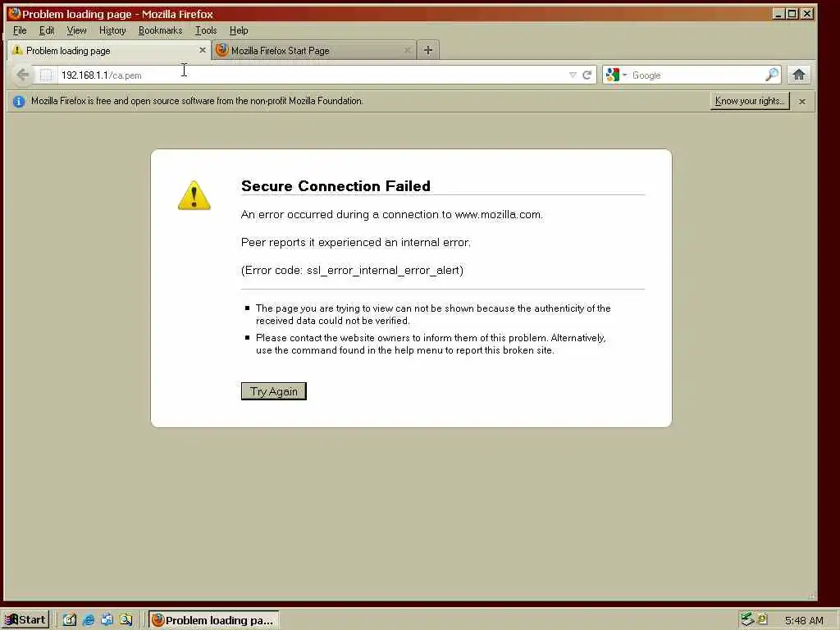The width and height of the screenshot is (840, 630).
Task: Dismiss the Mozilla info notification bar
Action: 802,101
